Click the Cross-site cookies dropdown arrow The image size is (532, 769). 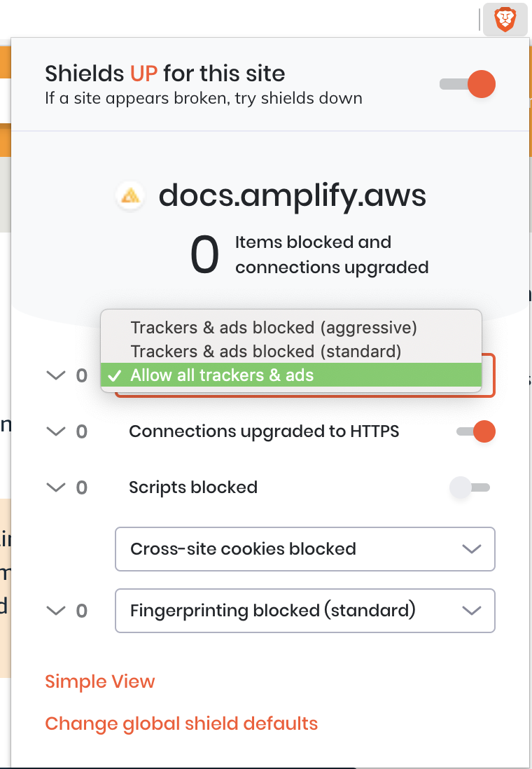pos(472,549)
